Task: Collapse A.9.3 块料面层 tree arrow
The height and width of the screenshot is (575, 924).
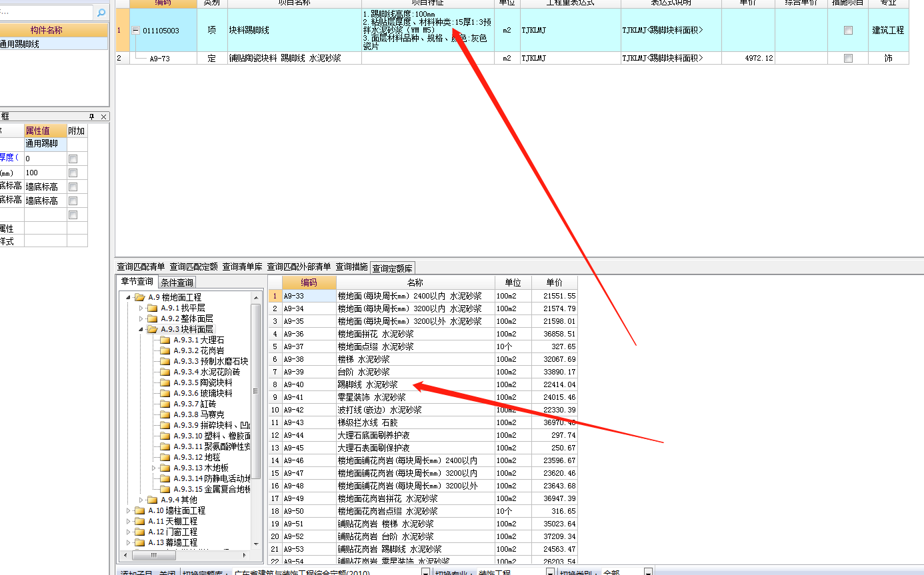Action: (x=141, y=329)
